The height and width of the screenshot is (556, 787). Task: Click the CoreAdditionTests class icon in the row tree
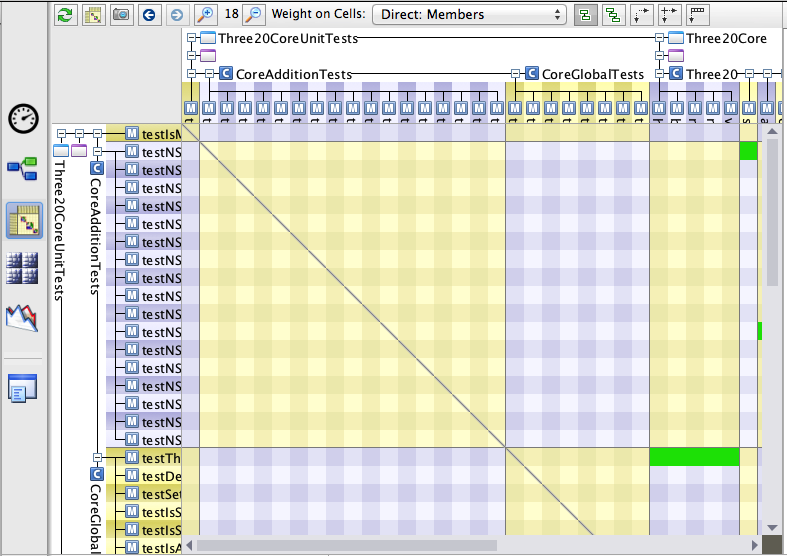coord(97,168)
